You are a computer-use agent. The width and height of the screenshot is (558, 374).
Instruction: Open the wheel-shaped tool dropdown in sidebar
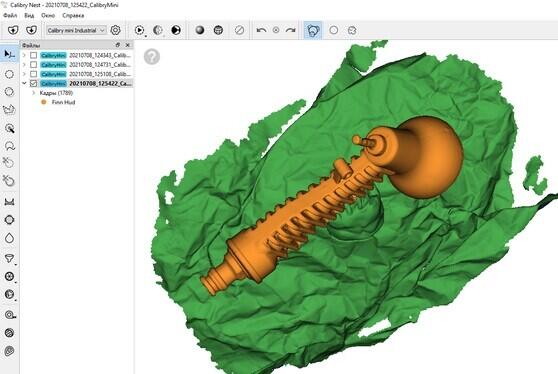[x=9, y=276]
